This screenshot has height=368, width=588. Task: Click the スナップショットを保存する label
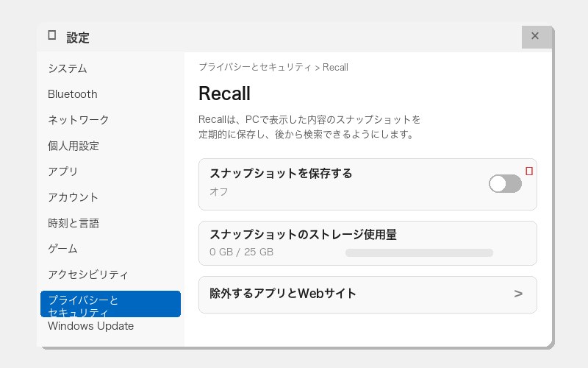click(x=281, y=174)
